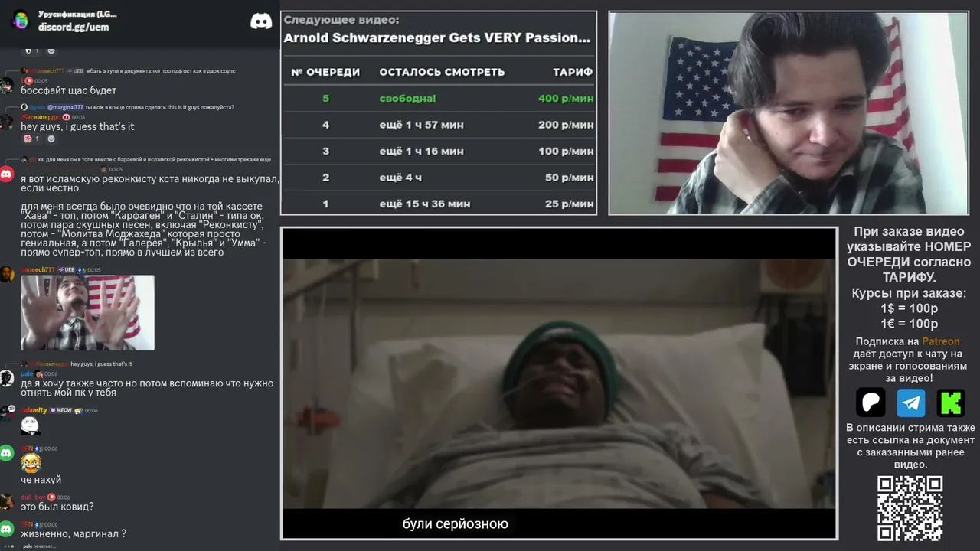Image resolution: width=980 pixels, height=551 pixels.
Task: Open the avatar next to the chat image post
Action: [7, 274]
